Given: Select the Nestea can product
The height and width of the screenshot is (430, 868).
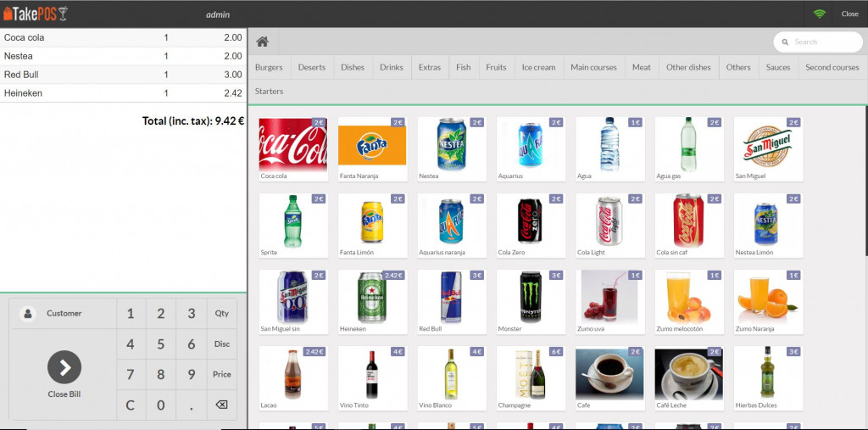Looking at the screenshot, I should click(x=452, y=148).
